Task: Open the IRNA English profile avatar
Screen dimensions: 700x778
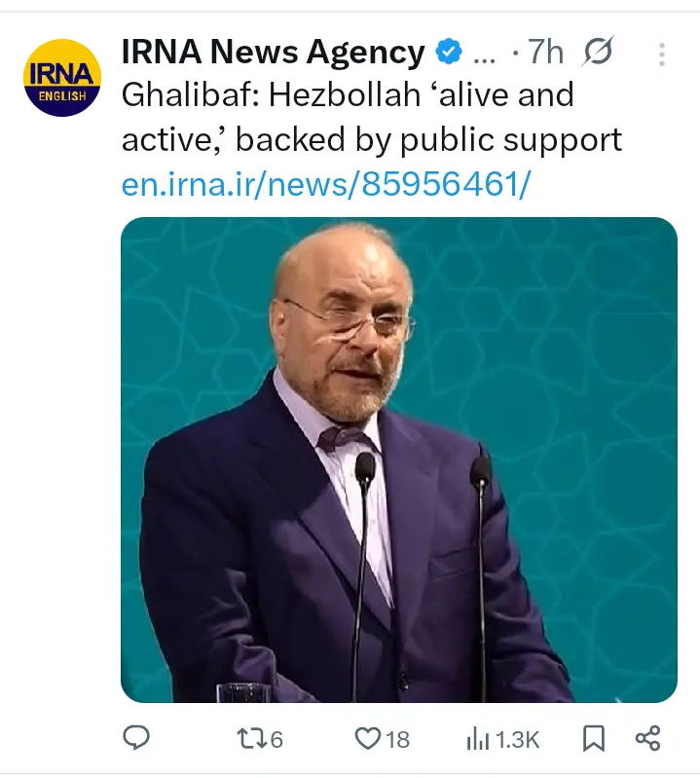Action: pyautogui.click(x=62, y=78)
